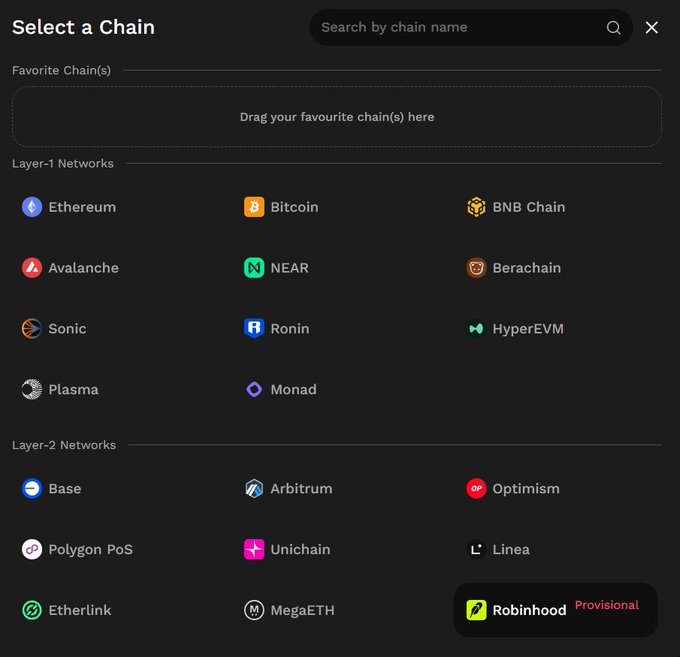Click the Unichain pink star icon
Screen dimensions: 680x657
click(254, 549)
